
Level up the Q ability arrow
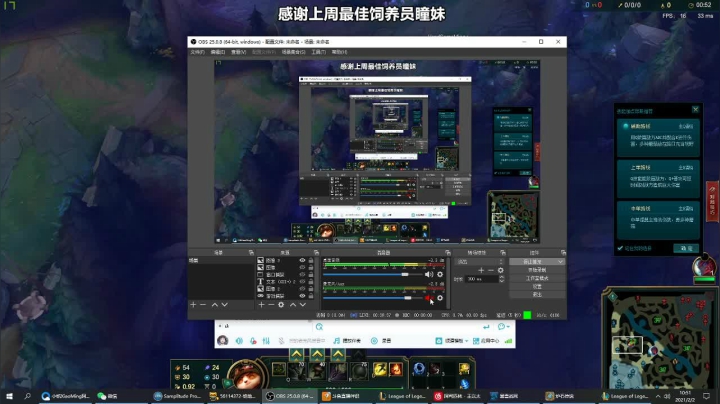[x=297, y=354]
